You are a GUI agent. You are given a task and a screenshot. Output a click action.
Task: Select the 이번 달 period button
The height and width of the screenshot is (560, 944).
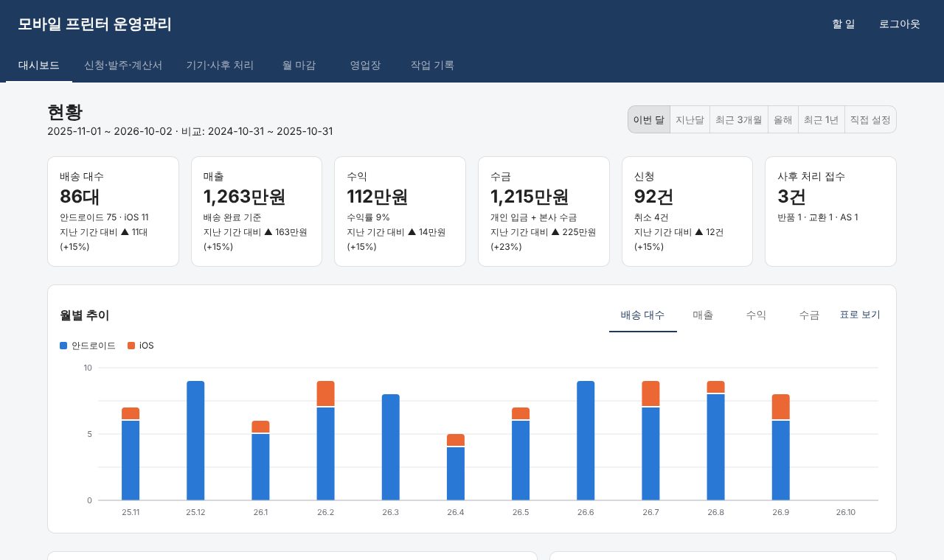coord(649,119)
